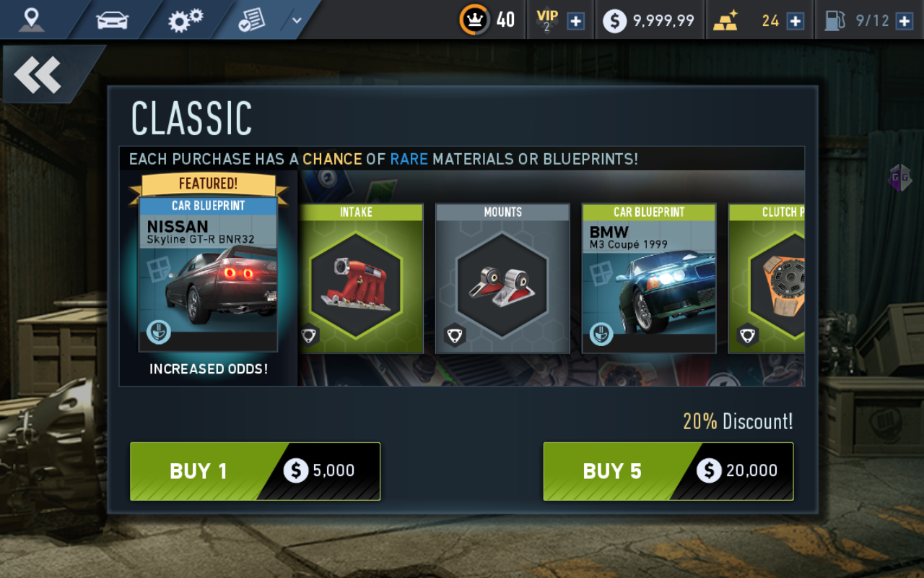The width and height of the screenshot is (924, 578).
Task: Open the gears settings icon
Action: (x=186, y=20)
